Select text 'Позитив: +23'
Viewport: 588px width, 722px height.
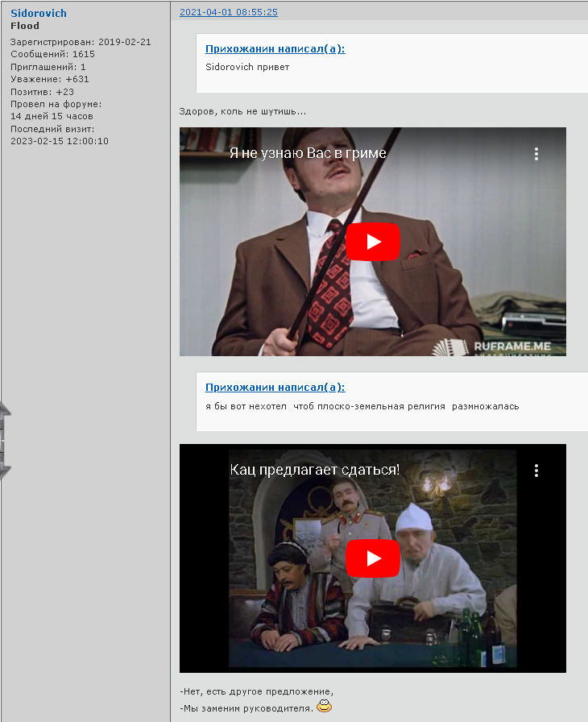[43, 92]
